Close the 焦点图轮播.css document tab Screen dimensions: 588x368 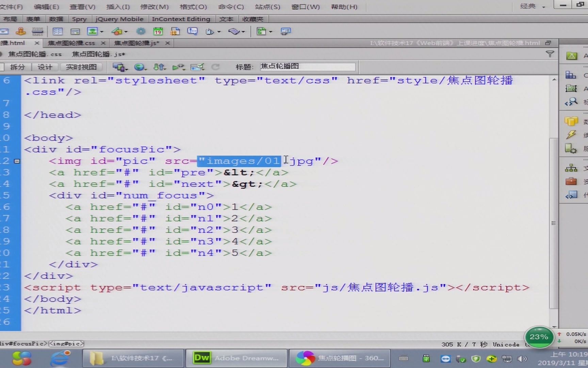pyautogui.click(x=103, y=43)
